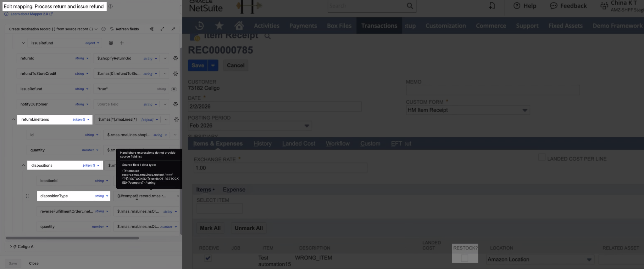The image size is (644, 269).
Task: Click the create new document icon in NetSuite header
Action: [x=492, y=6]
